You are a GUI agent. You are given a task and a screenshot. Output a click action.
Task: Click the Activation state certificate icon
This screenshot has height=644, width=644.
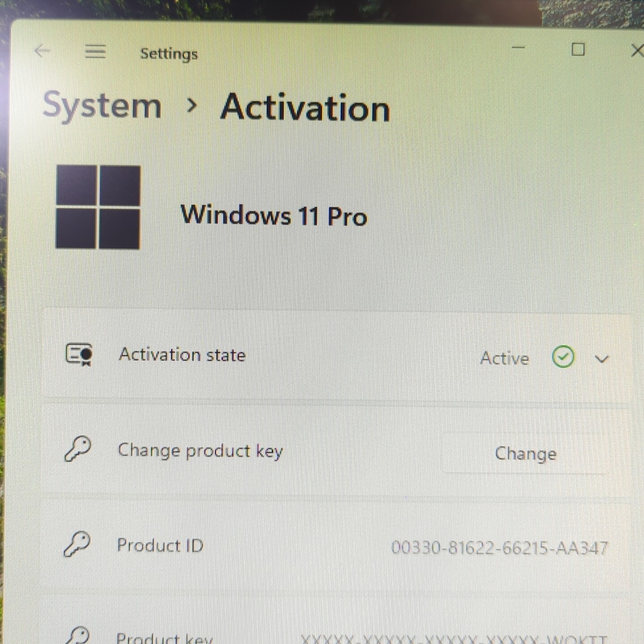[79, 355]
